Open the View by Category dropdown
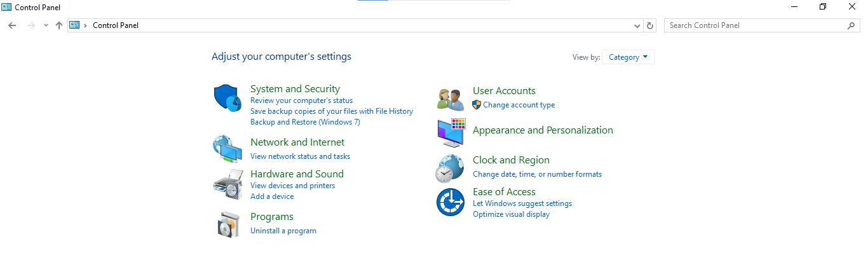 tap(628, 57)
